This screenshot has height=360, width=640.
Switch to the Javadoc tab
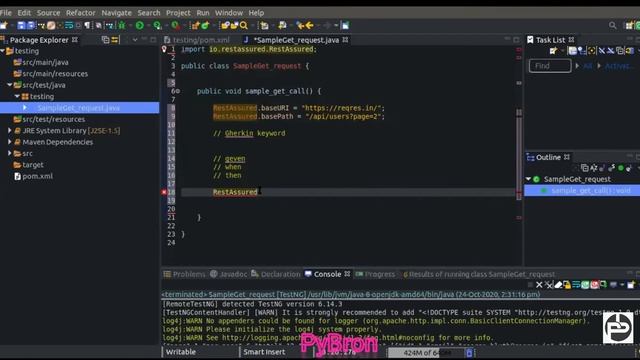[229, 274]
